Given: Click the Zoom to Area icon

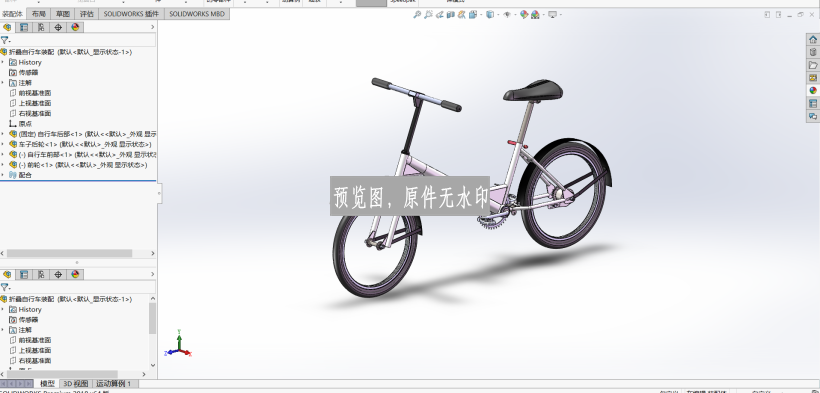Looking at the screenshot, I should click(x=428, y=15).
